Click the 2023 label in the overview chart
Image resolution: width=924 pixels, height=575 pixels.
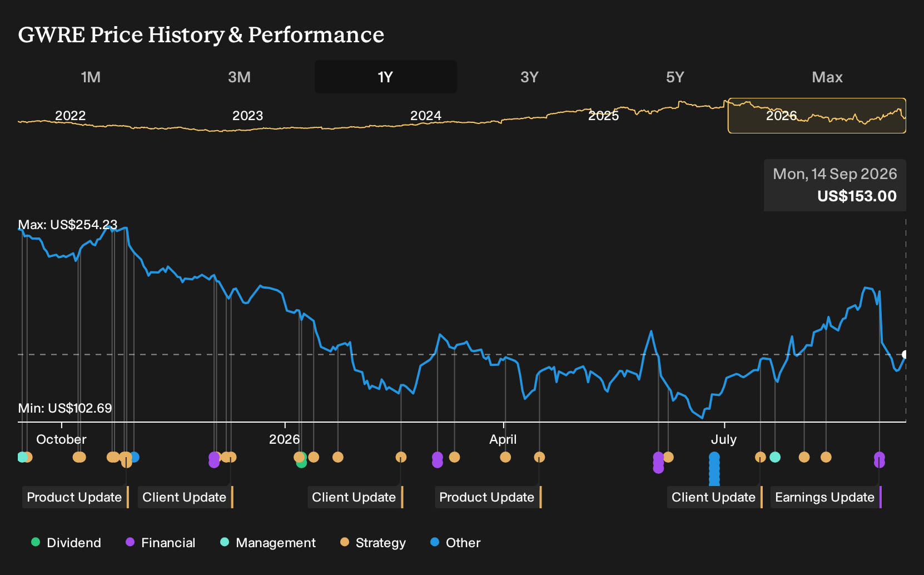(x=247, y=115)
